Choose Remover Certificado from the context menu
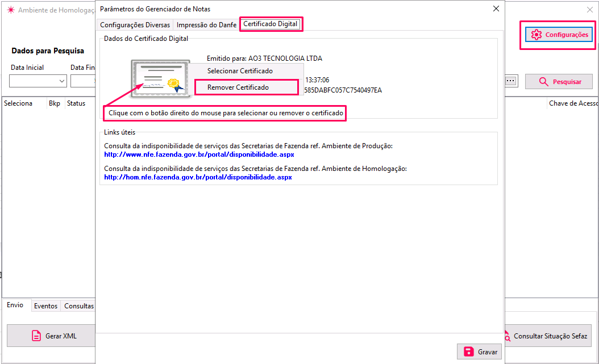 (x=238, y=87)
